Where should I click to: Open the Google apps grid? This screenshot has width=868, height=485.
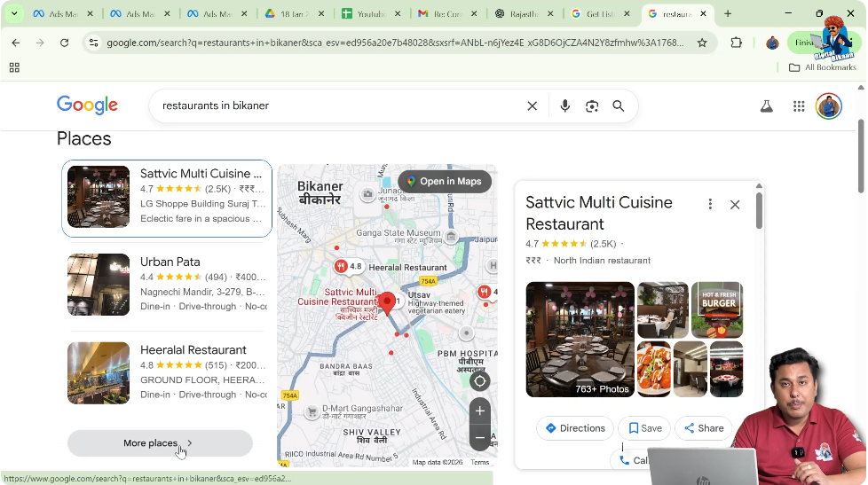click(798, 106)
